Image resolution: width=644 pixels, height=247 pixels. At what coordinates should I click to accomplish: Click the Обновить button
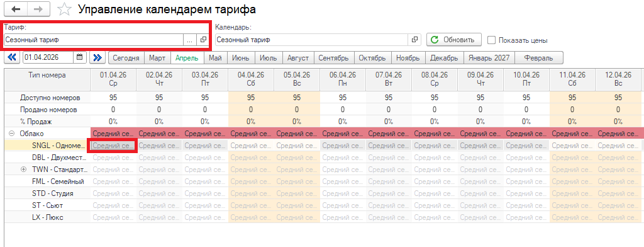click(454, 40)
